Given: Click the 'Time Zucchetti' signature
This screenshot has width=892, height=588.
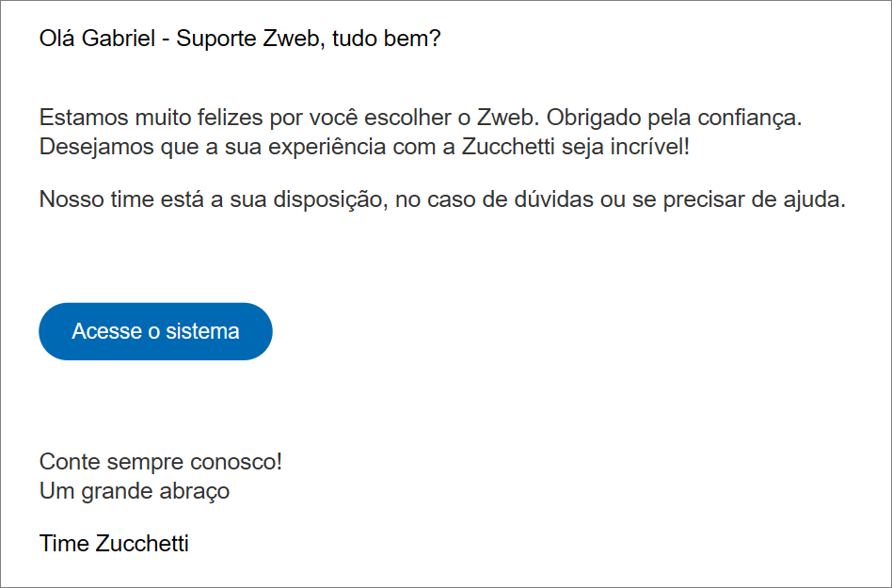Looking at the screenshot, I should pos(114,544).
